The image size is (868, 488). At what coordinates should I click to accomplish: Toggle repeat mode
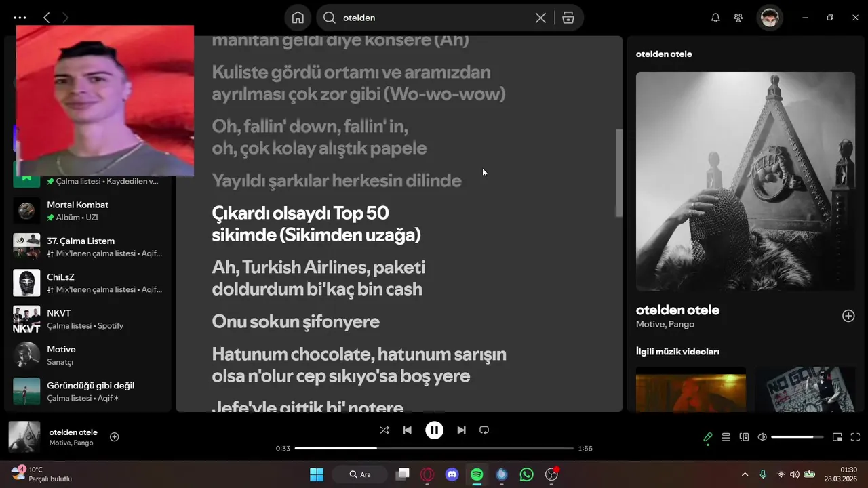pyautogui.click(x=484, y=430)
